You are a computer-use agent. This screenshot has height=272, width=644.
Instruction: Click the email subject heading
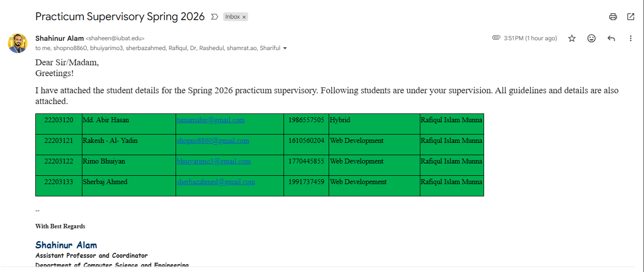pos(120,17)
